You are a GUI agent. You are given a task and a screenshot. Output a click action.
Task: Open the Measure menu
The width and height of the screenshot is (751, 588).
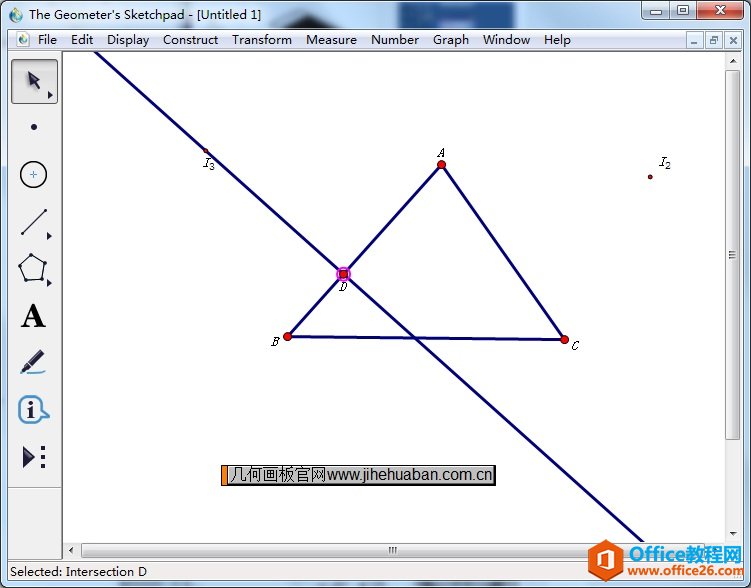point(331,40)
